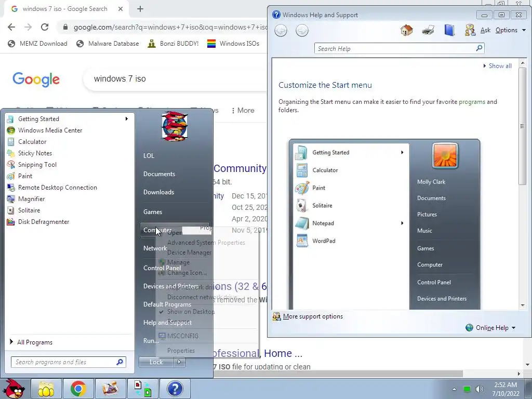This screenshot has height=399, width=532.
Task: Click the user account picture in Start menu
Action: pyautogui.click(x=175, y=126)
